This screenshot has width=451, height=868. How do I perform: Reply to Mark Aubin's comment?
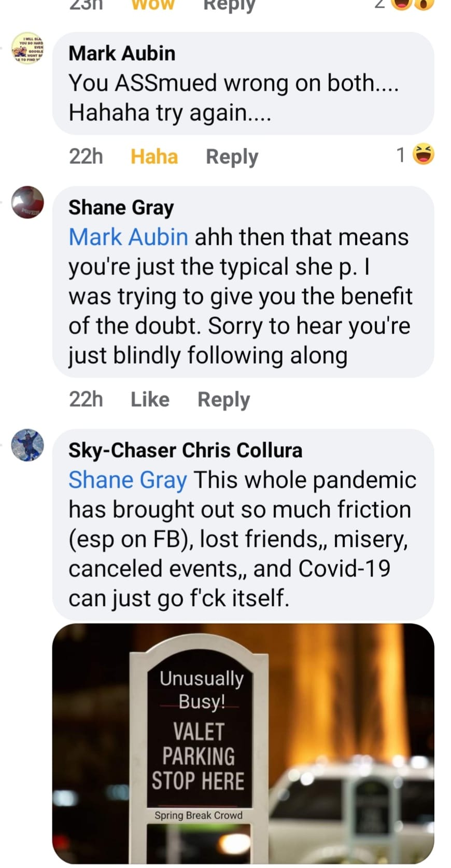232,156
